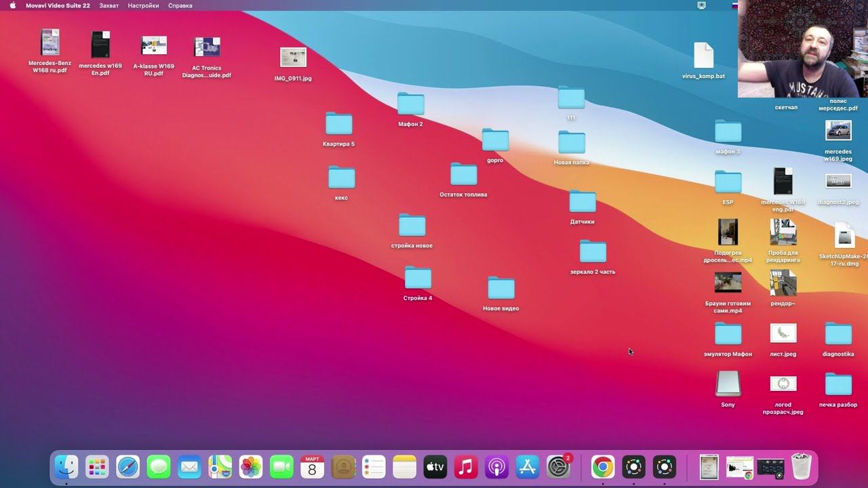Launch Safari browser in dock
The image size is (868, 488).
(x=127, y=467)
